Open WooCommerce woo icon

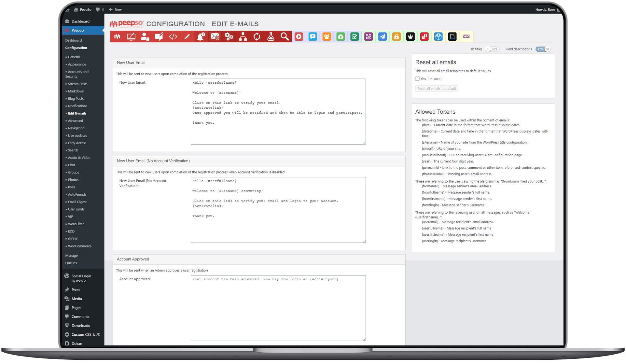pos(466,37)
